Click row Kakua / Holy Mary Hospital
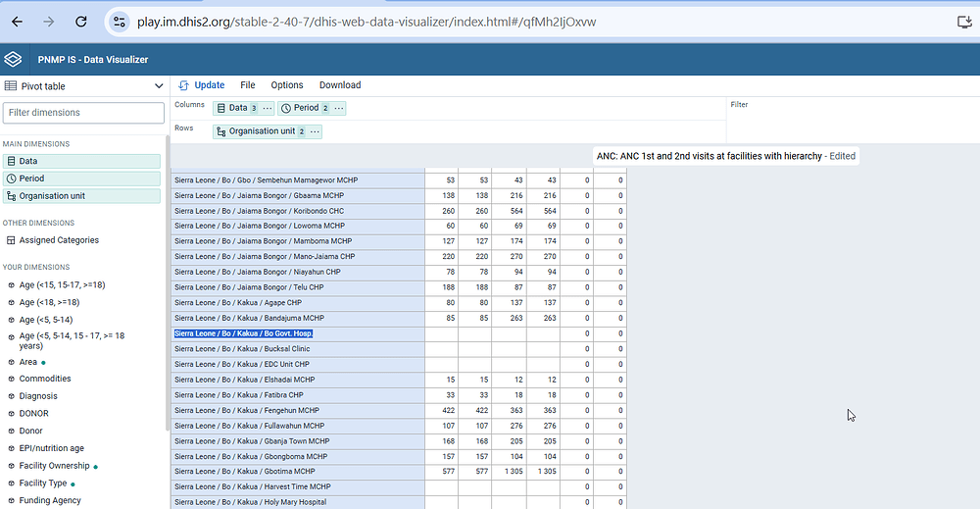 [x=298, y=502]
